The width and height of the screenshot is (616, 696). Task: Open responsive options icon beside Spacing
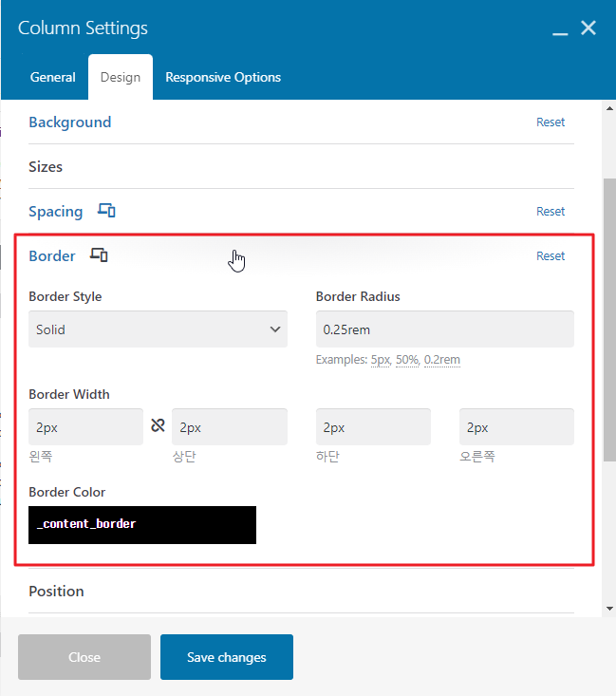click(x=106, y=211)
